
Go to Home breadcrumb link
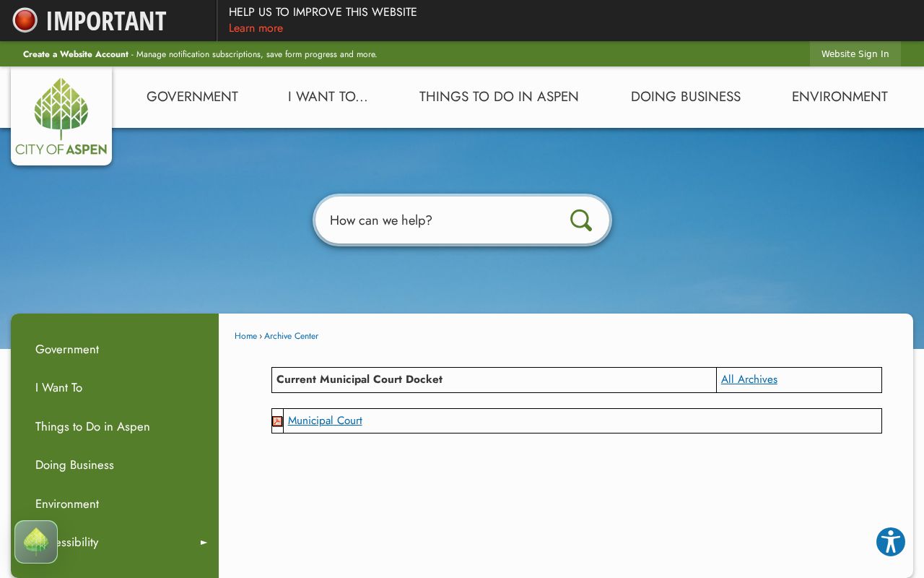click(245, 336)
